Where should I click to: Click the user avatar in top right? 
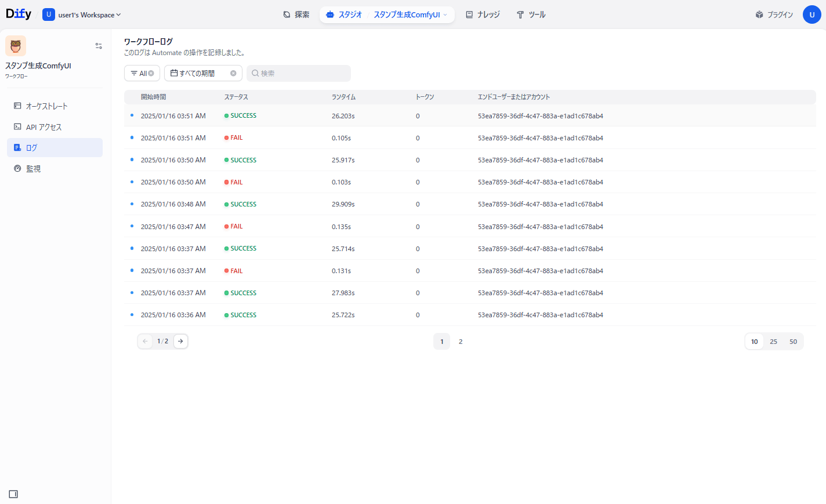[811, 14]
